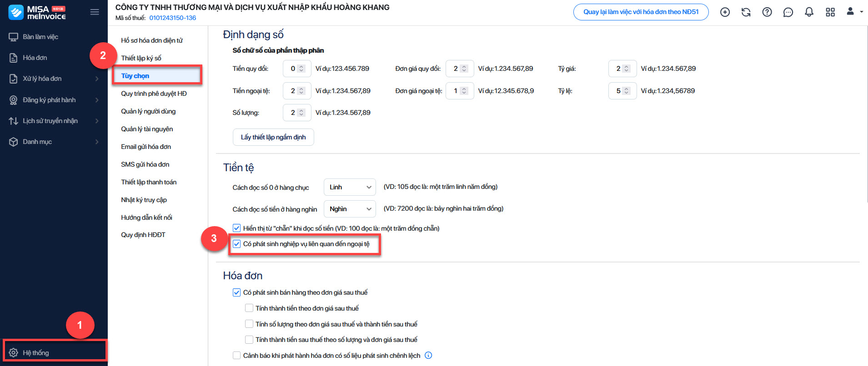Open Quản lý người dùng
This screenshot has height=366, width=868.
148,111
